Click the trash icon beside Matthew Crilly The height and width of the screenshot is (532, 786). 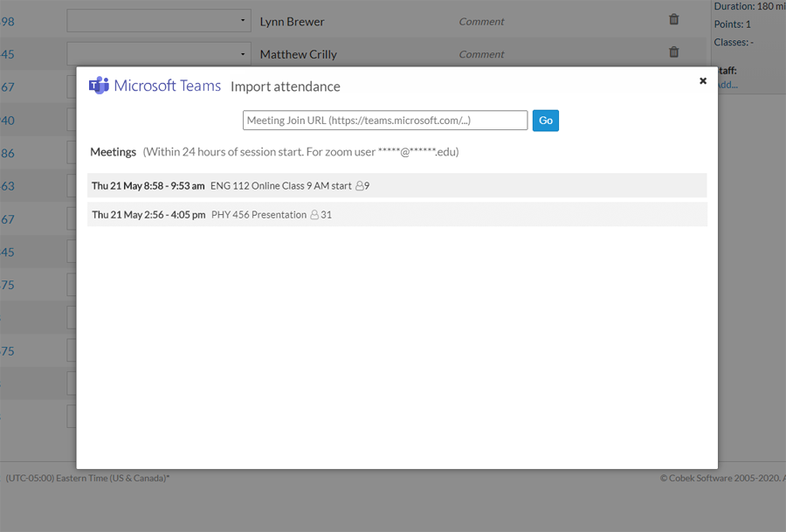[x=673, y=52]
